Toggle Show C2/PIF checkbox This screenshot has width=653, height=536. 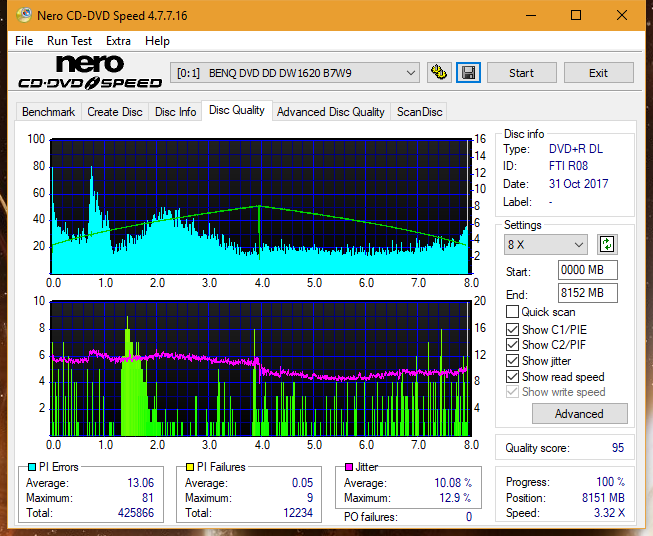pos(512,345)
